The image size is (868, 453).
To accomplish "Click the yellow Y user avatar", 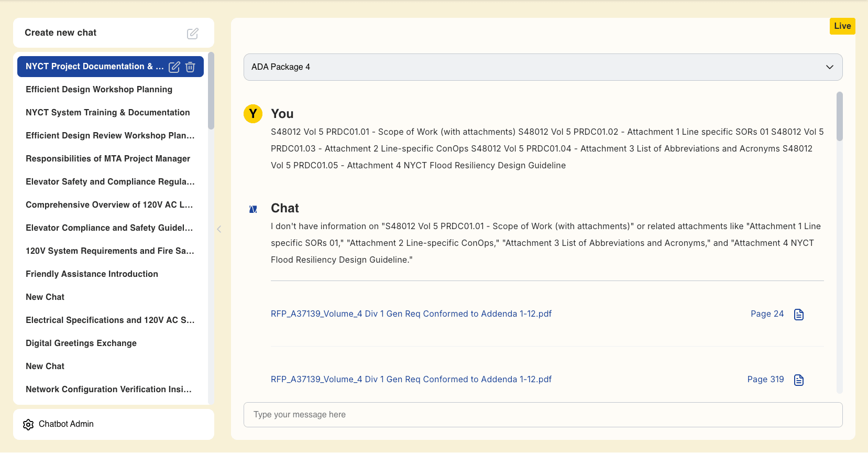I will coord(253,113).
